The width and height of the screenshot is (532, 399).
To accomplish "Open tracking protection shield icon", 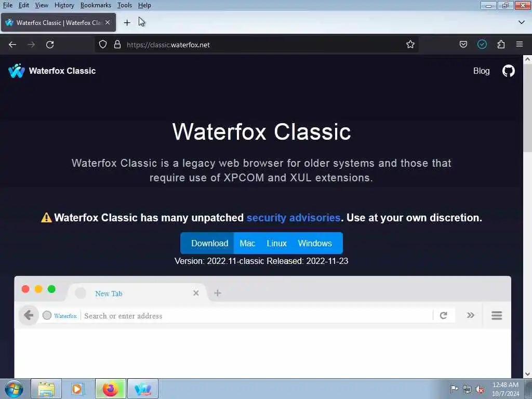I will [103, 45].
